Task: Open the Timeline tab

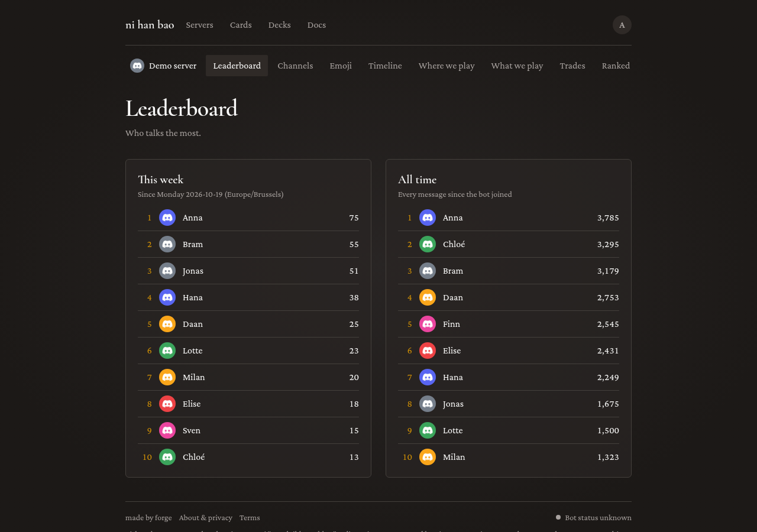Action: pos(385,66)
